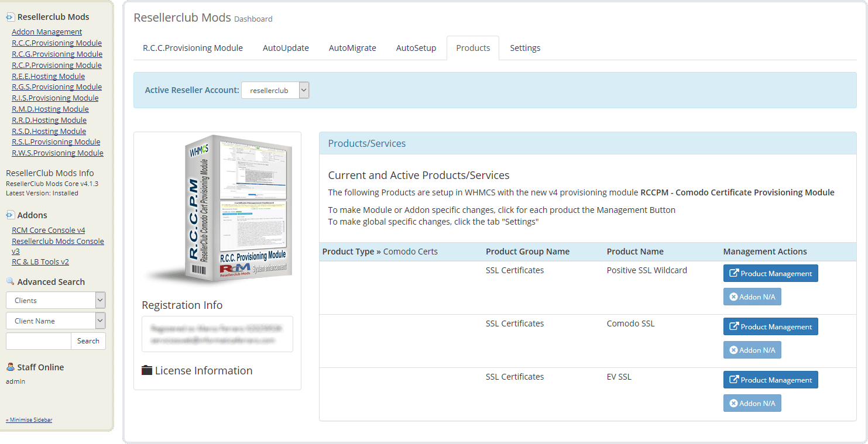
Task: Open the Active Reseller Account dropdown
Action: coord(275,90)
